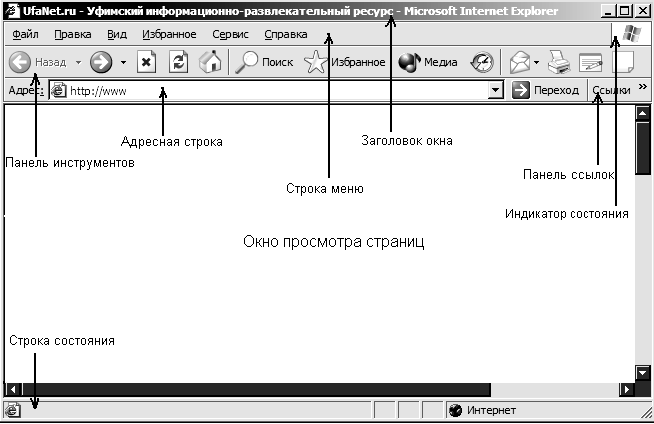Open the History clock icon

coord(482,63)
